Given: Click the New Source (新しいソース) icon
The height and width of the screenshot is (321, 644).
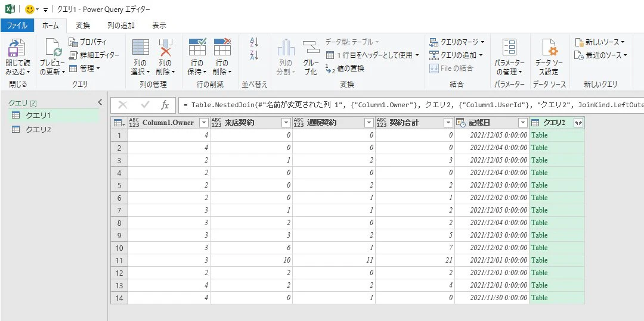Looking at the screenshot, I should point(579,42).
